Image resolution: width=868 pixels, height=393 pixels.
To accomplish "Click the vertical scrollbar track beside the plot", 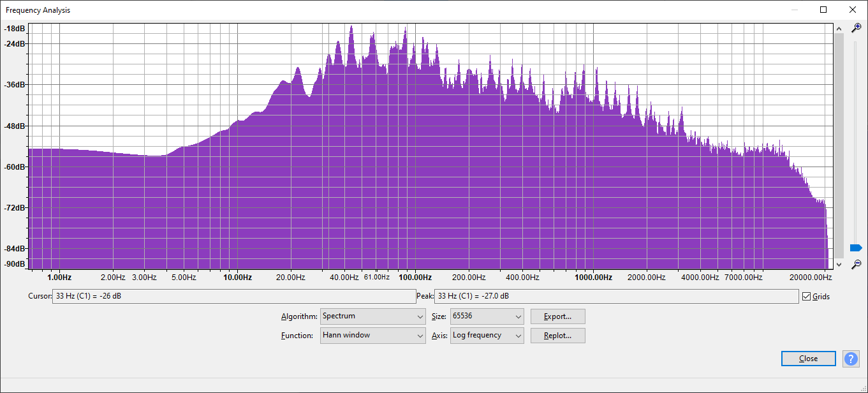I will [x=839, y=147].
